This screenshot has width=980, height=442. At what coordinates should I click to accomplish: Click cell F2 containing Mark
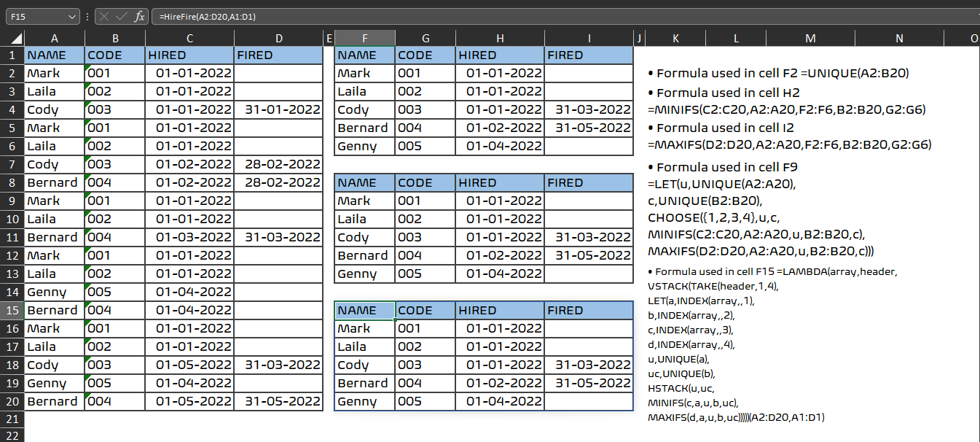364,73
